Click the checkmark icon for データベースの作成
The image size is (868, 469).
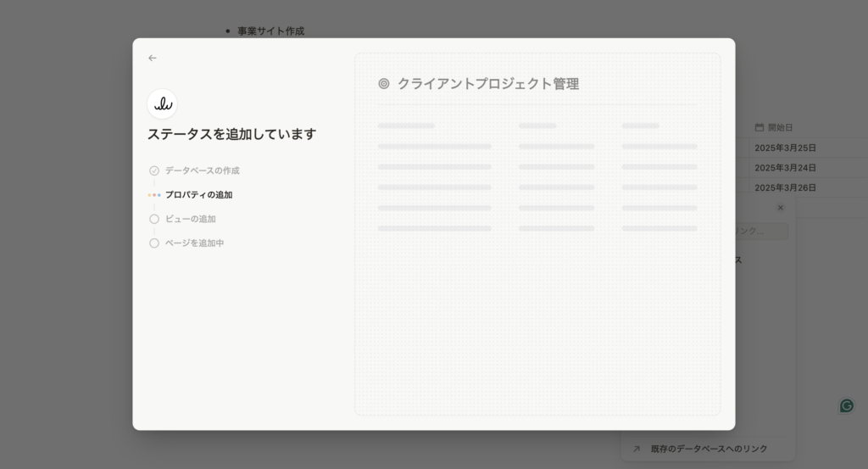(154, 170)
